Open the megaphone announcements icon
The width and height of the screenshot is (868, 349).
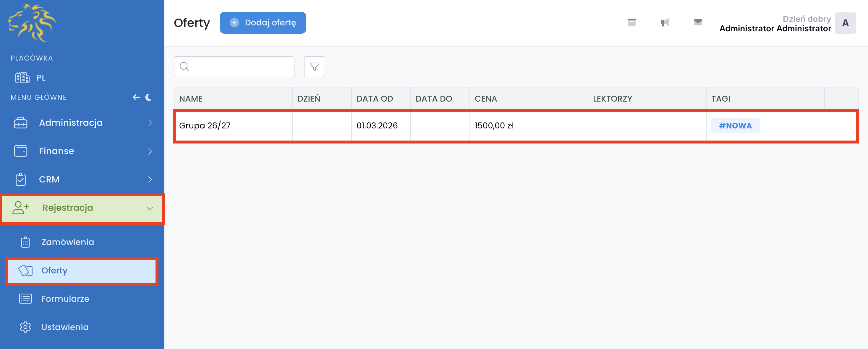(665, 22)
